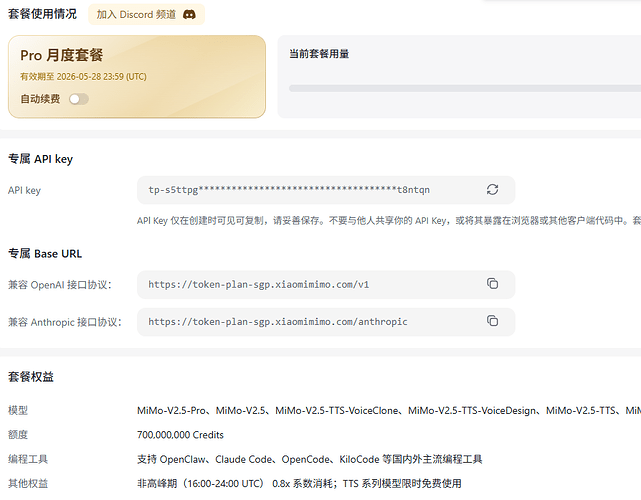
Task: Click the 专属 Base URL heading
Action: [x=45, y=254]
